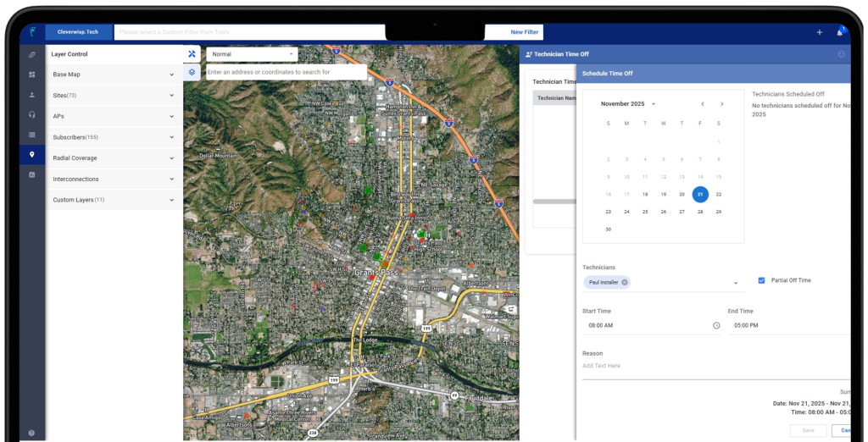Click the clock icon in Start Time

point(716,325)
